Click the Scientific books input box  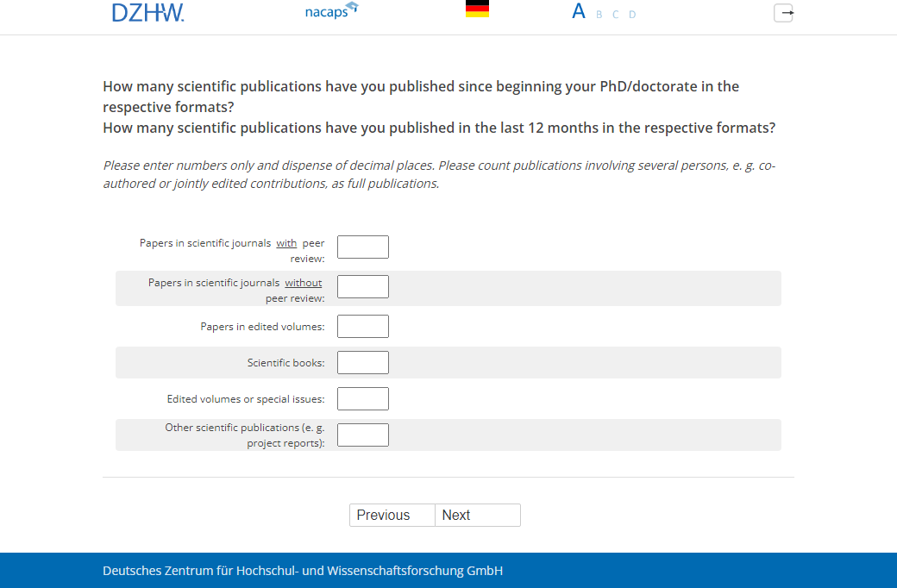[363, 363]
